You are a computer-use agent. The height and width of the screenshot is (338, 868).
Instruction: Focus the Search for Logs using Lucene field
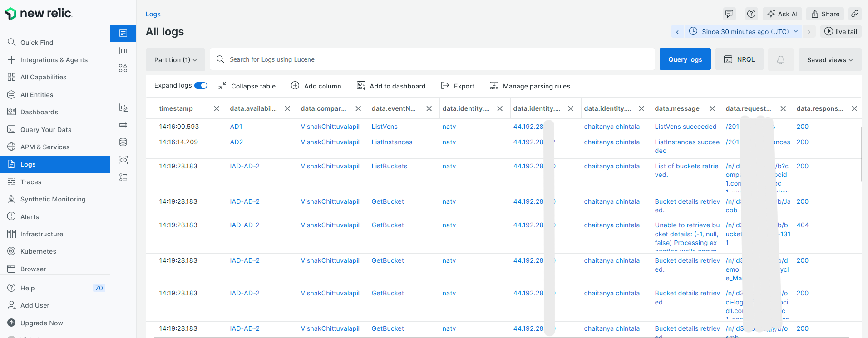click(432, 59)
